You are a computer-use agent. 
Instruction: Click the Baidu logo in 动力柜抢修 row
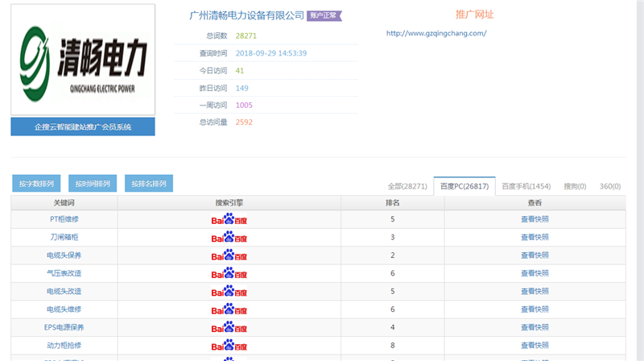229,346
